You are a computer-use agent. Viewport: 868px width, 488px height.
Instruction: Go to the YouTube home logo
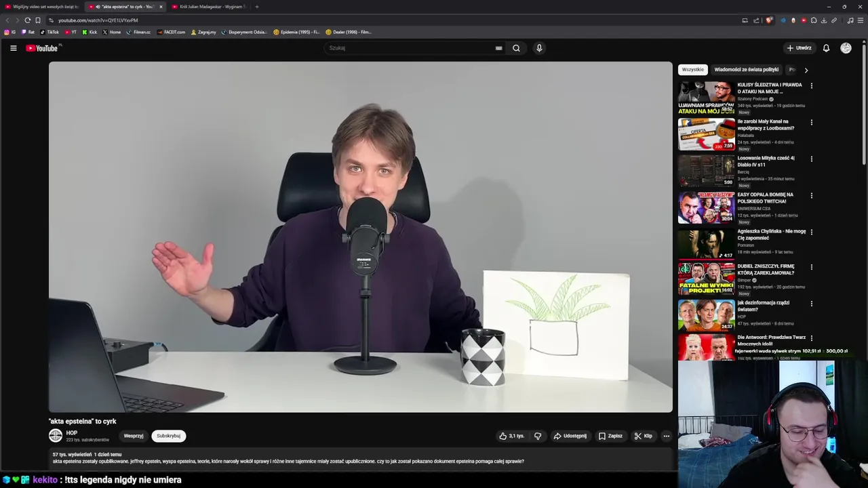pyautogui.click(x=43, y=48)
